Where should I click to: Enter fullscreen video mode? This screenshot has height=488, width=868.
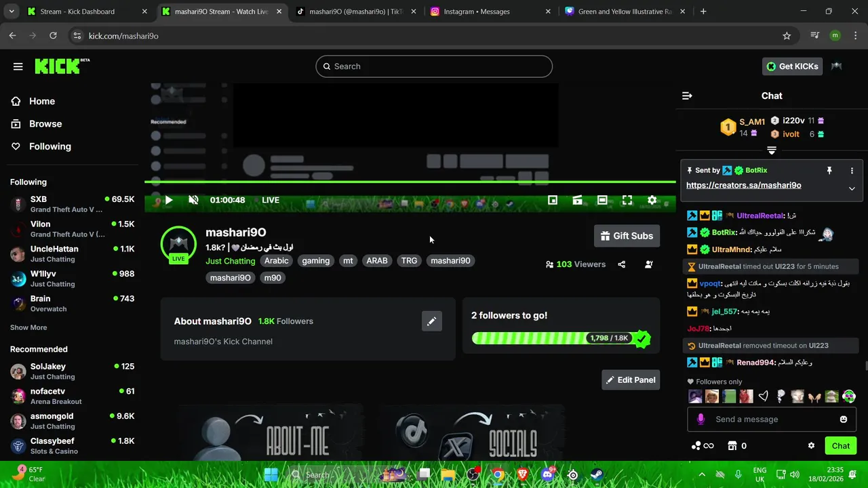point(627,200)
